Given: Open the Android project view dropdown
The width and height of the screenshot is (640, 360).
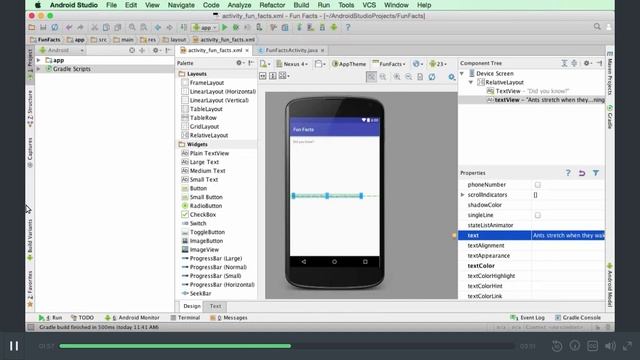Looking at the screenshot, I should click(x=62, y=50).
